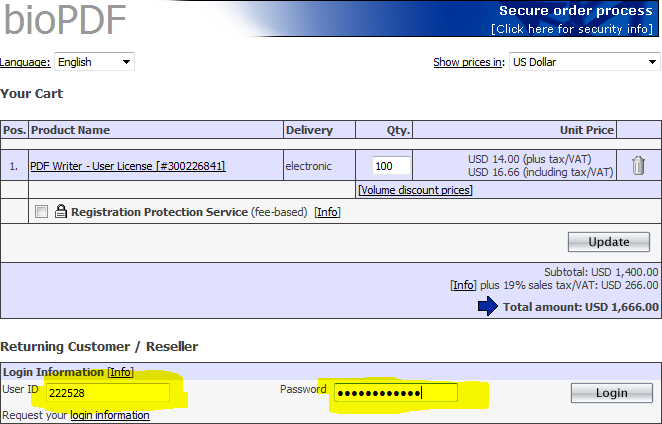
Task: Click the Returning Customer / Reseller heading
Action: coord(99,346)
